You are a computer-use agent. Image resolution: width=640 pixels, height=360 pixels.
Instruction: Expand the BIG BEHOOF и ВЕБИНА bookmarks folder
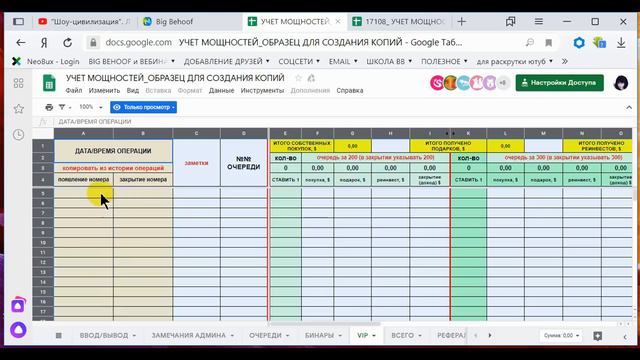click(x=131, y=61)
